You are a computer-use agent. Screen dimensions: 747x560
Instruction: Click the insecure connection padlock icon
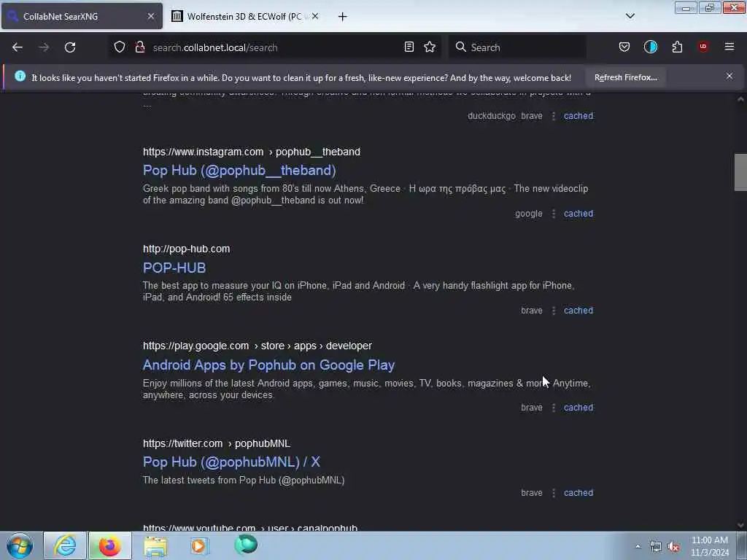(x=139, y=47)
